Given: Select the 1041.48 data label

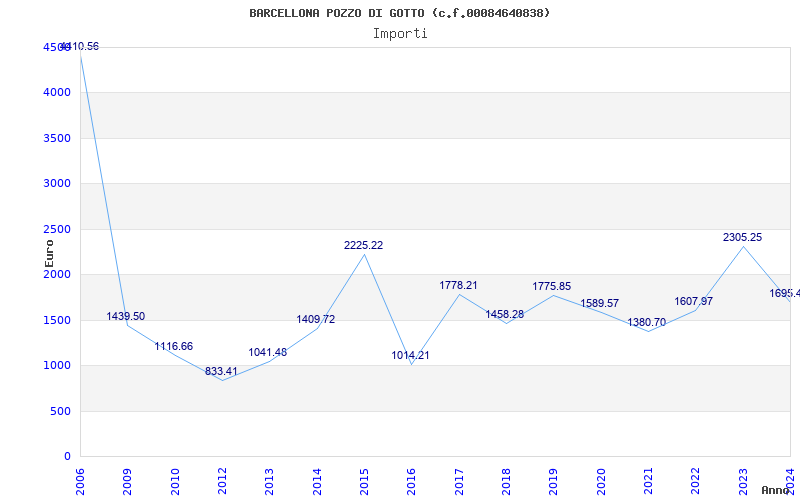Looking at the screenshot, I should click(267, 353).
